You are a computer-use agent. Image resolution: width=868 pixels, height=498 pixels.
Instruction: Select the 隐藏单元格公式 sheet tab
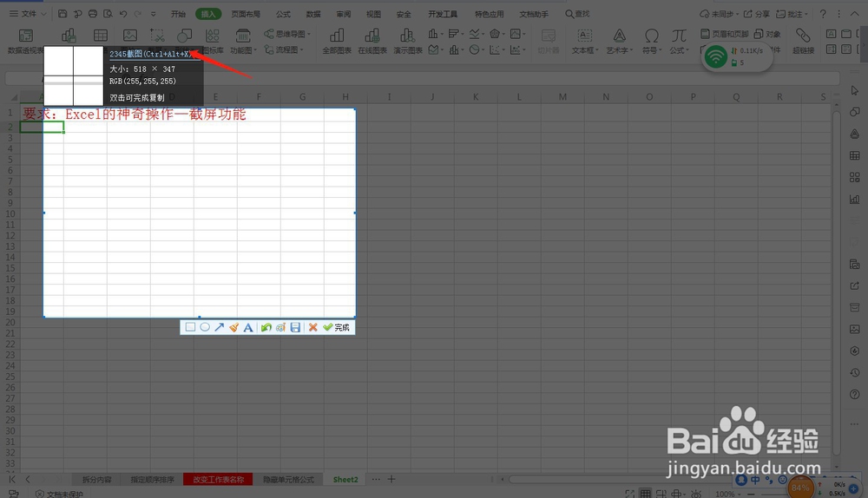click(288, 479)
